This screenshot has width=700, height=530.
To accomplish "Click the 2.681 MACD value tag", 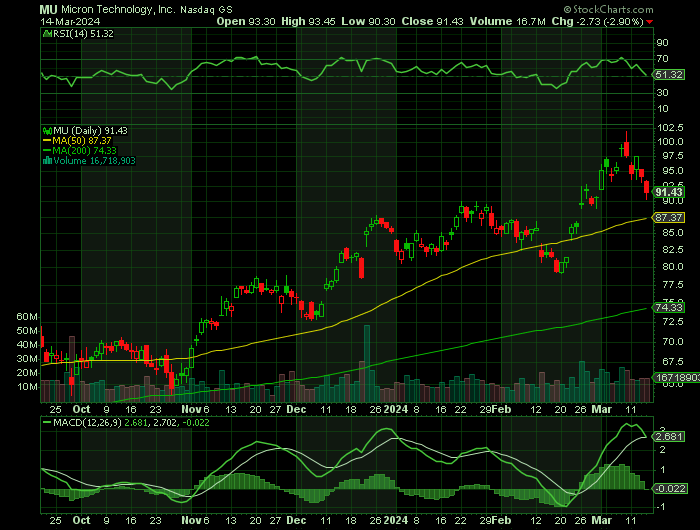I will pyautogui.click(x=669, y=436).
